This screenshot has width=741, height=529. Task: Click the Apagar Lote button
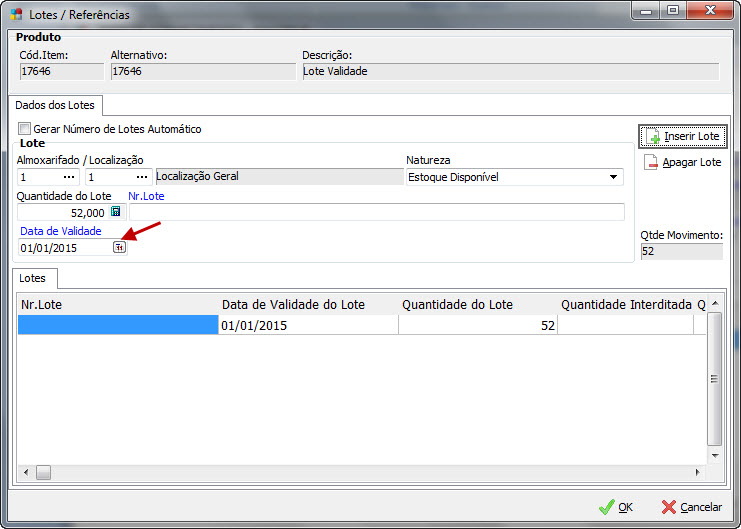[x=682, y=162]
